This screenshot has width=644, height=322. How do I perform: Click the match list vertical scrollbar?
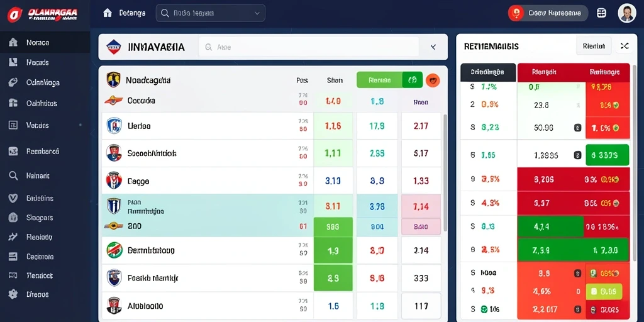coord(445,172)
